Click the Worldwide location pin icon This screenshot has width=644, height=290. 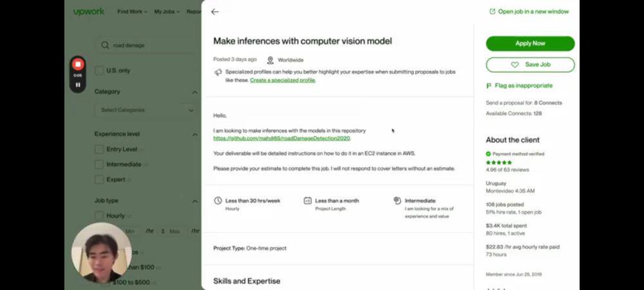270,60
